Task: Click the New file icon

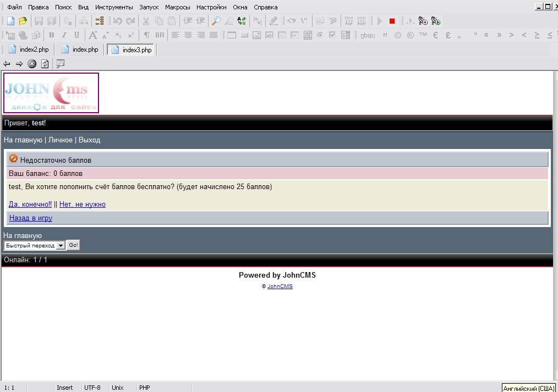Action: pos(10,21)
